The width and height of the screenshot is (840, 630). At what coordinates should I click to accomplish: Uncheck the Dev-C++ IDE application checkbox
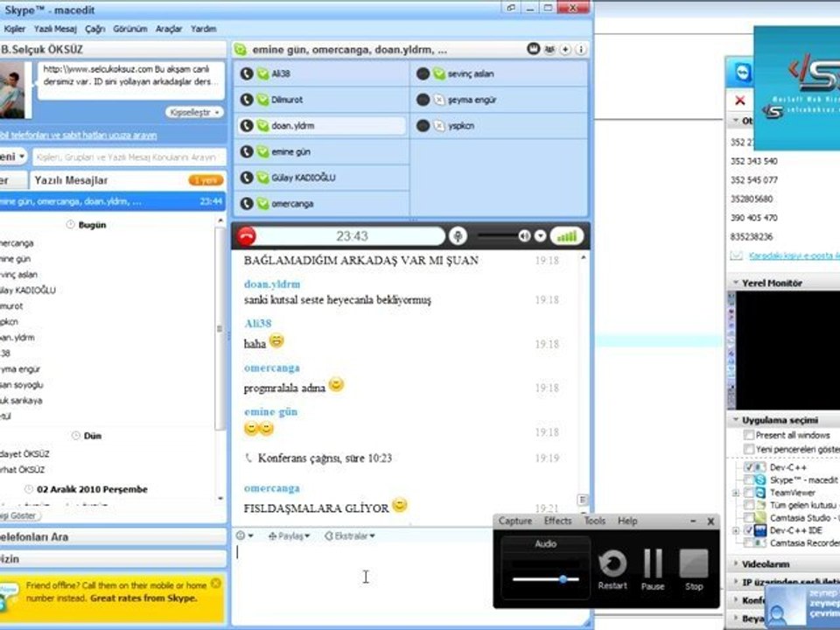pyautogui.click(x=749, y=530)
